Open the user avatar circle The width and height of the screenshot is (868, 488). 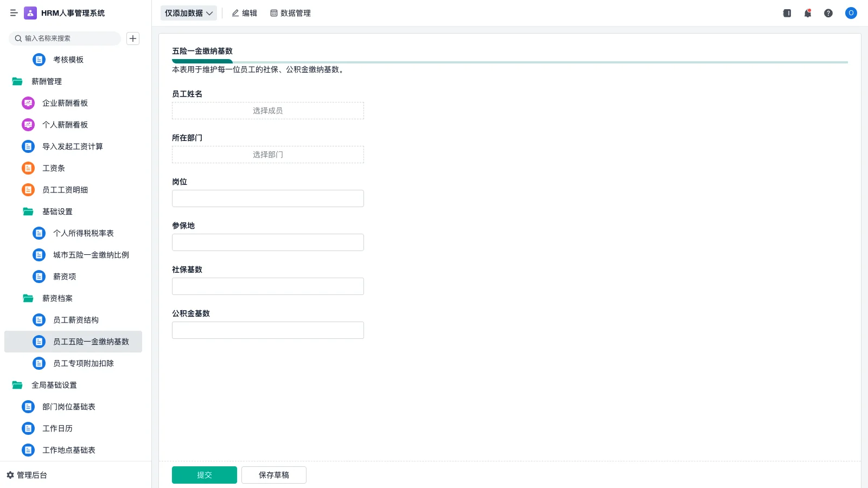[851, 13]
